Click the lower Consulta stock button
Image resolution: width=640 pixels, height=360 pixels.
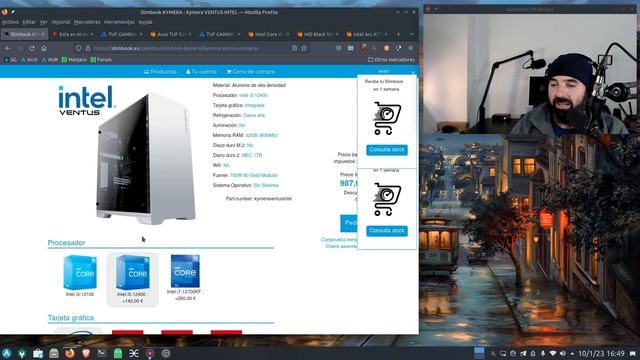387,231
